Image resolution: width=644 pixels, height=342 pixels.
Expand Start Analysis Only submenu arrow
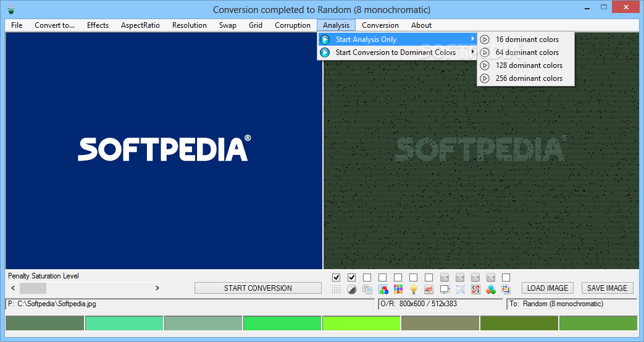473,39
